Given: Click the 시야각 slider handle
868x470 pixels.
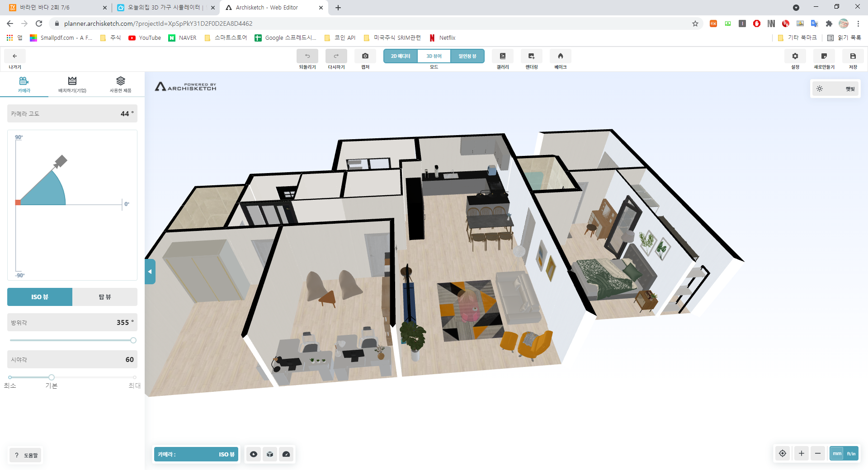Looking at the screenshot, I should pyautogui.click(x=52, y=377).
